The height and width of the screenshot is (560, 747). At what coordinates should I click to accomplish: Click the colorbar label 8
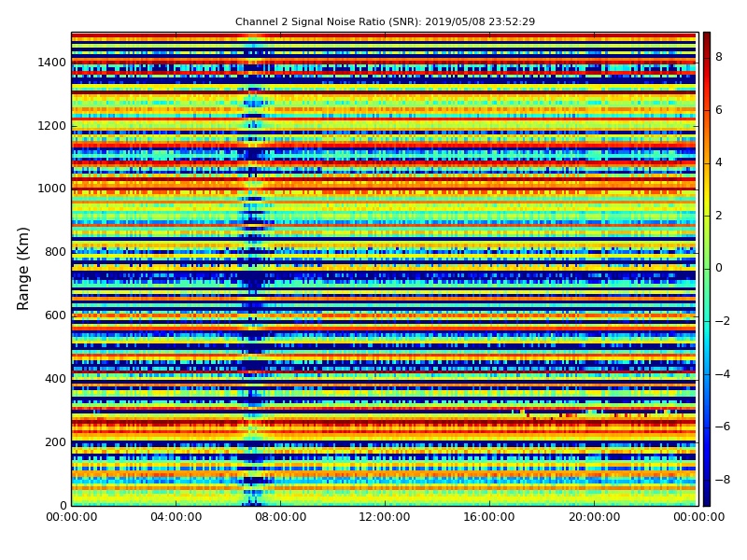719,57
